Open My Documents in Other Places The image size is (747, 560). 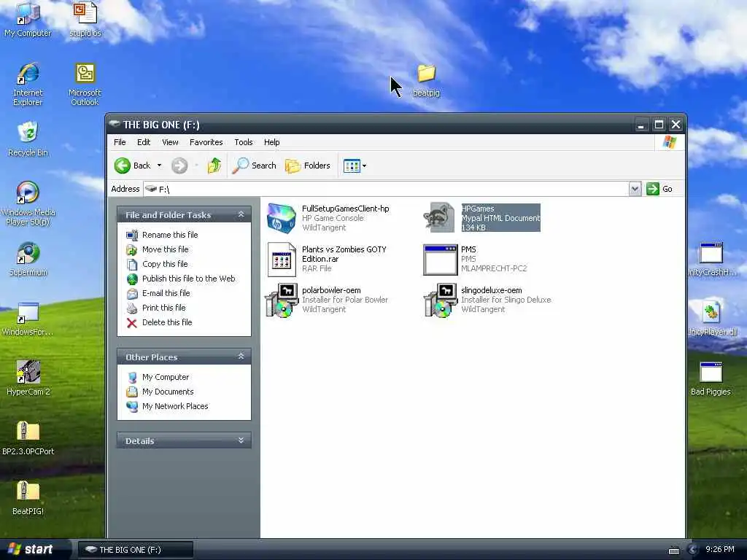[168, 392]
